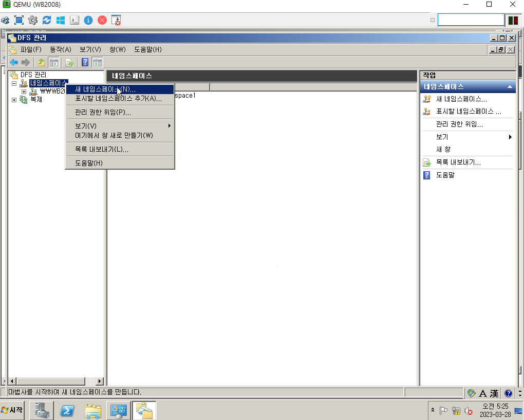Open the 파일(F) menu

pyautogui.click(x=31, y=50)
